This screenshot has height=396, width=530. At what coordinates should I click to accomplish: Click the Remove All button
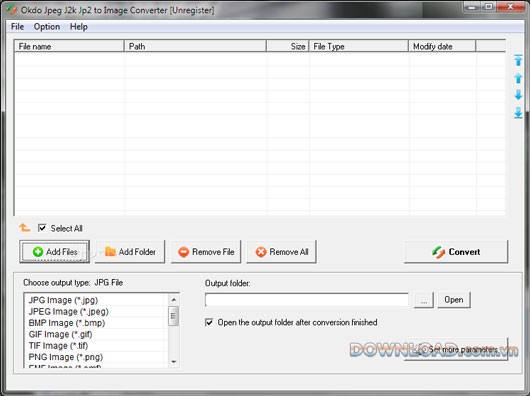point(282,252)
